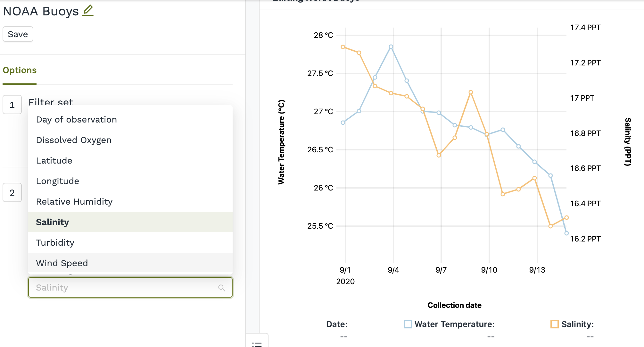644x347 pixels.
Task: Click the search magnifier icon in Salinity field
Action: tap(221, 288)
